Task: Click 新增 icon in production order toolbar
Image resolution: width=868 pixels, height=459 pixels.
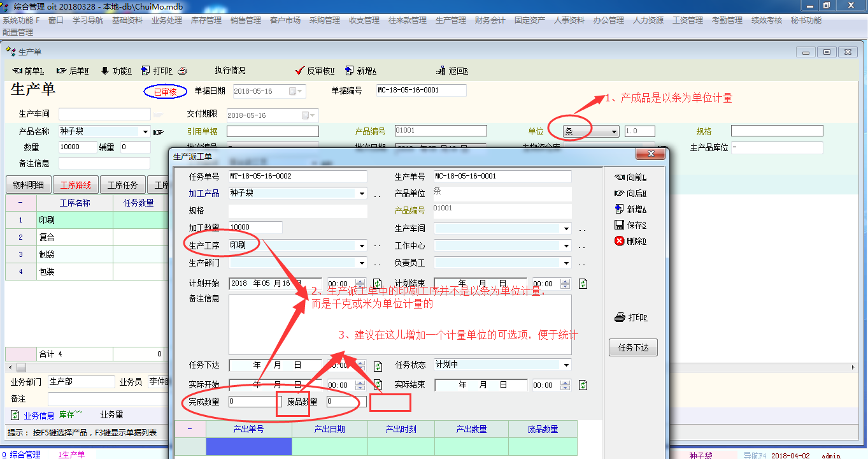Action: 350,71
